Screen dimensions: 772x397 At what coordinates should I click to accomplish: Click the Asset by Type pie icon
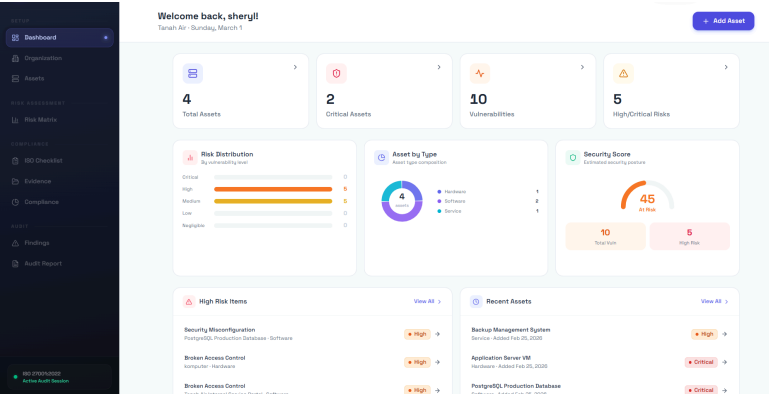(x=382, y=158)
